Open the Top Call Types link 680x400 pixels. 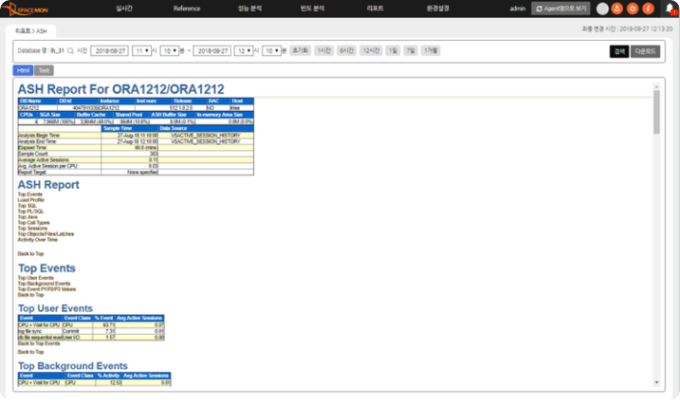[33, 223]
